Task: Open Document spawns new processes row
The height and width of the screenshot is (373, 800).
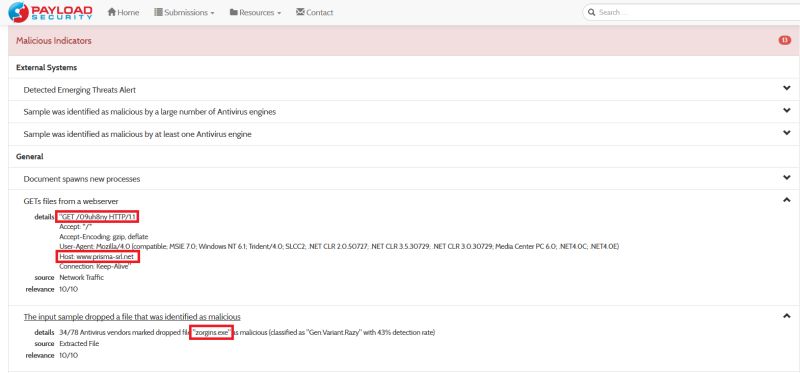Action: tap(404, 179)
